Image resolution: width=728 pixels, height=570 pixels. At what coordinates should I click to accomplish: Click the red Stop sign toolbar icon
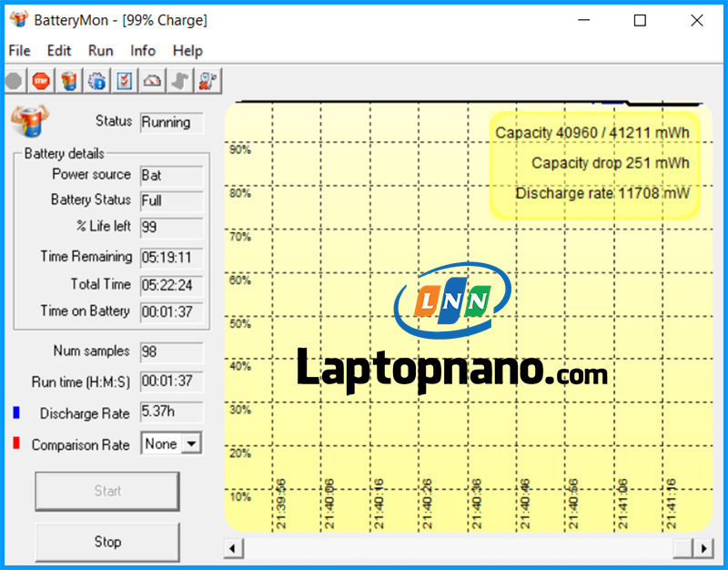[x=40, y=80]
